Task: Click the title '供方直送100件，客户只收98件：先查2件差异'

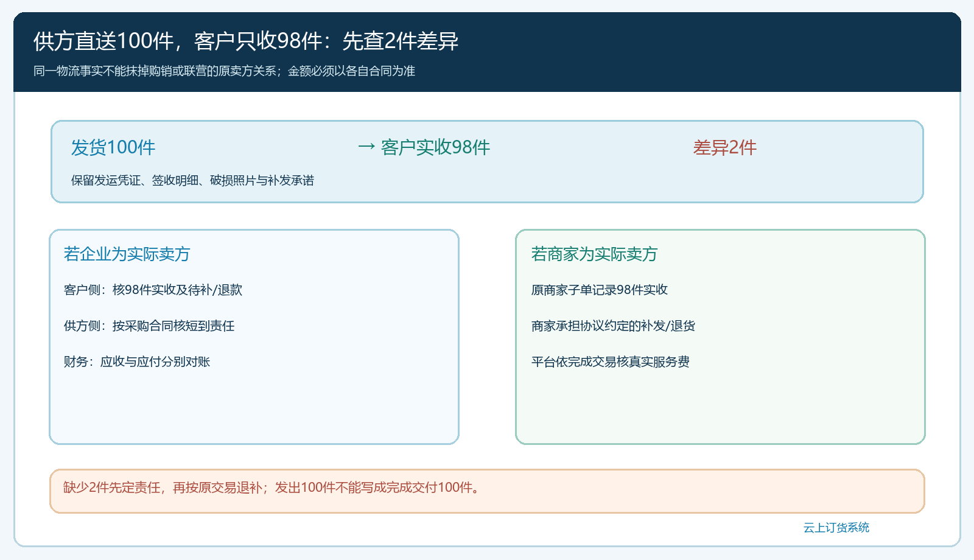Action: point(246,41)
